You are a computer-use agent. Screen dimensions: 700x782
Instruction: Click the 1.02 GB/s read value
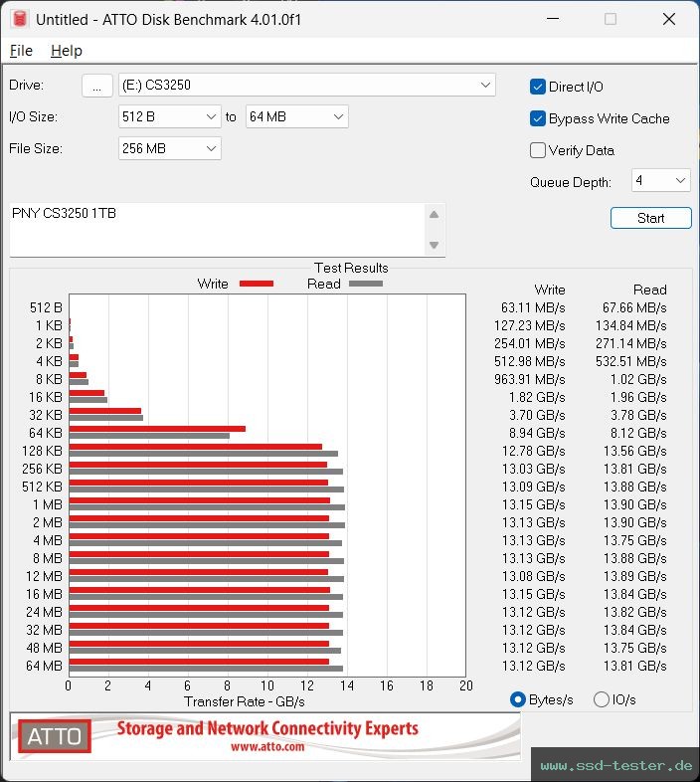(x=638, y=379)
